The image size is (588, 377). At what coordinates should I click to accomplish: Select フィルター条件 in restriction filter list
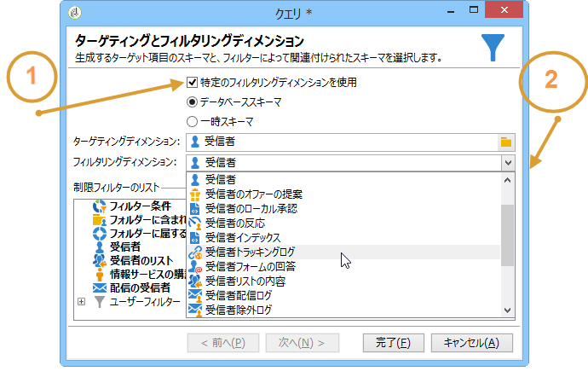click(141, 206)
